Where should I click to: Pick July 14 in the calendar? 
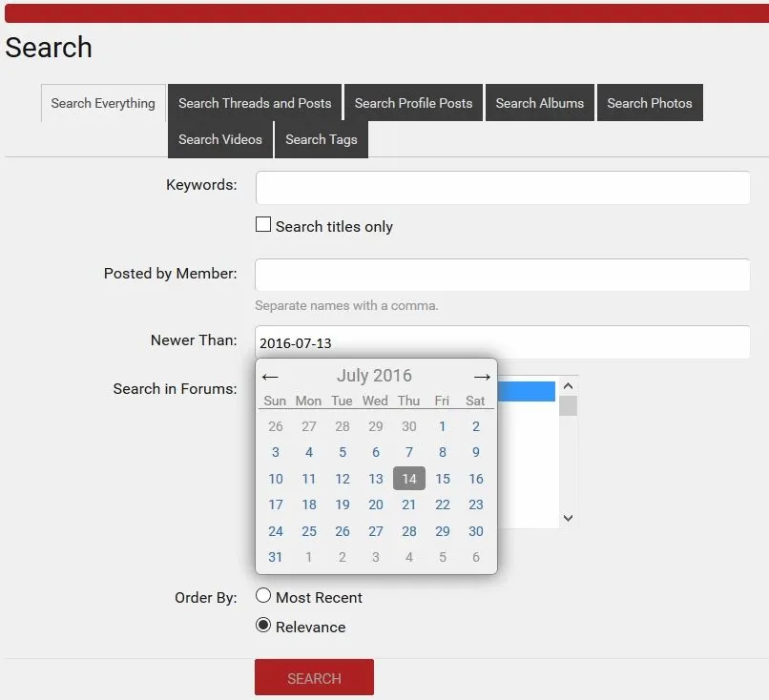pyautogui.click(x=408, y=479)
